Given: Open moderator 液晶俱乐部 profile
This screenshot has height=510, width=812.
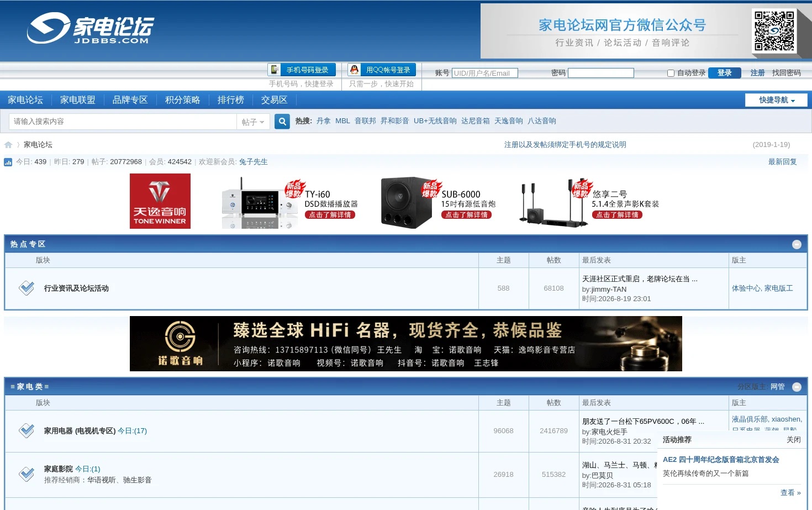Looking at the screenshot, I should click(x=750, y=419).
